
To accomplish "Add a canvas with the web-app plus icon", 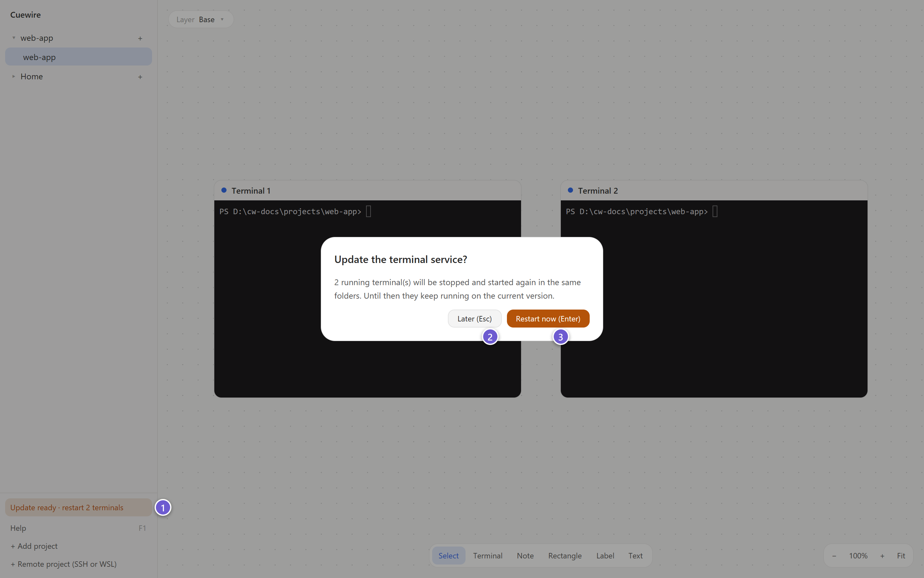I will 140,38.
